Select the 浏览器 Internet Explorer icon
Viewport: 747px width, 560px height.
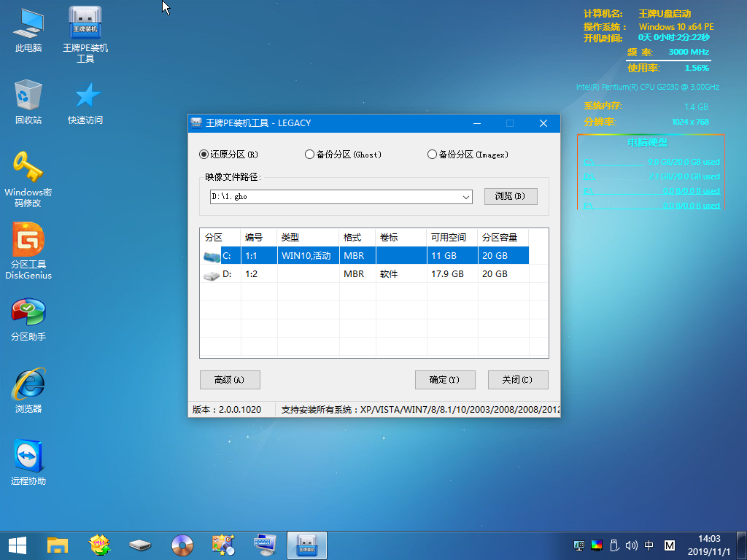[28, 391]
